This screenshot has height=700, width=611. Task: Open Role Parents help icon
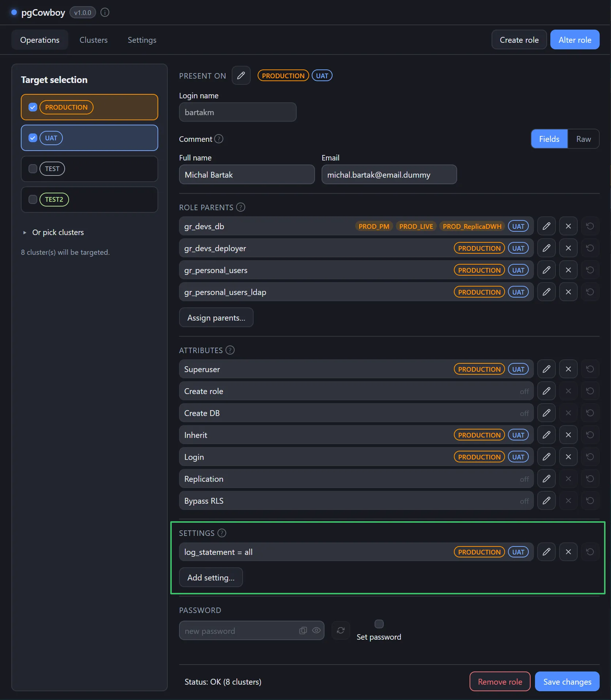pos(241,207)
